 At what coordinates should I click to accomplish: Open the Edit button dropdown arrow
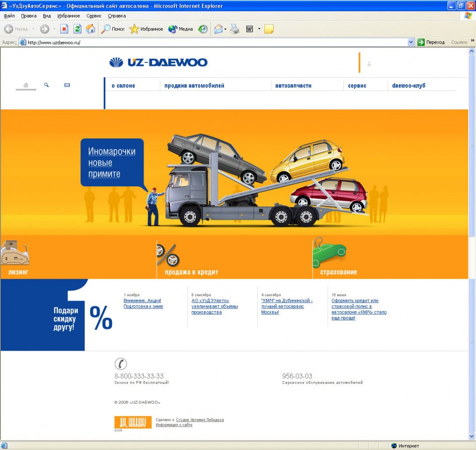(x=259, y=29)
